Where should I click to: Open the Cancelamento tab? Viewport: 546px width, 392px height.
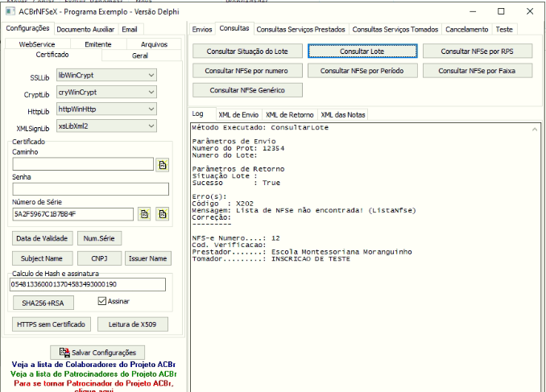(466, 30)
